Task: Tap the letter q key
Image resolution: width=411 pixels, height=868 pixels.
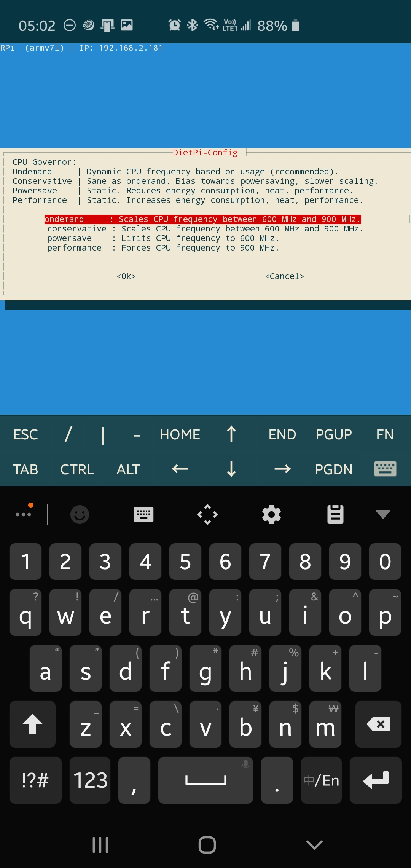Action: (25, 613)
